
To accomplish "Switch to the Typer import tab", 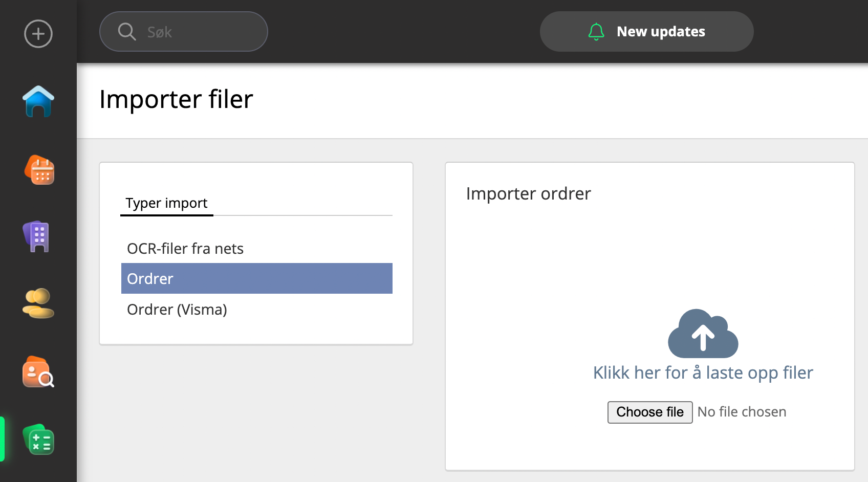I will coord(166,203).
